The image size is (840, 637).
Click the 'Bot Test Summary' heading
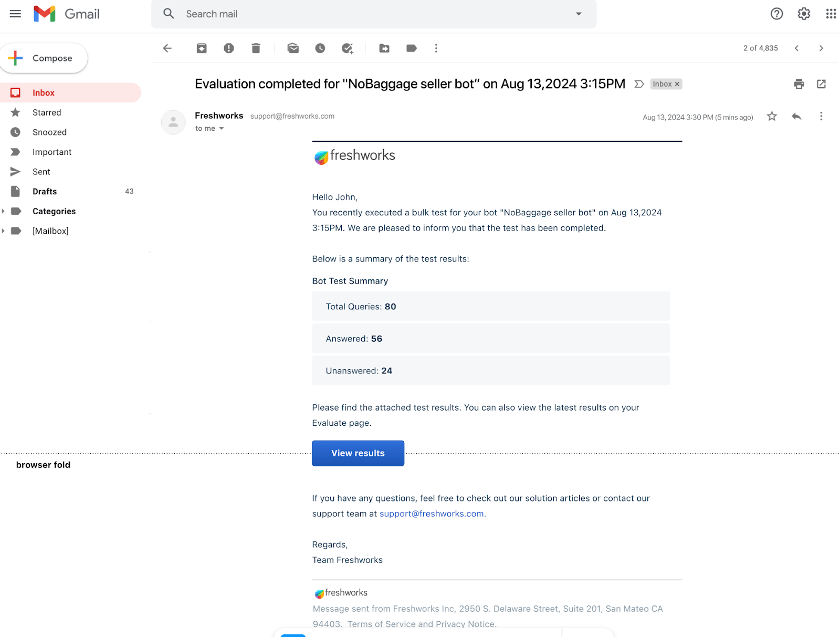click(x=350, y=281)
